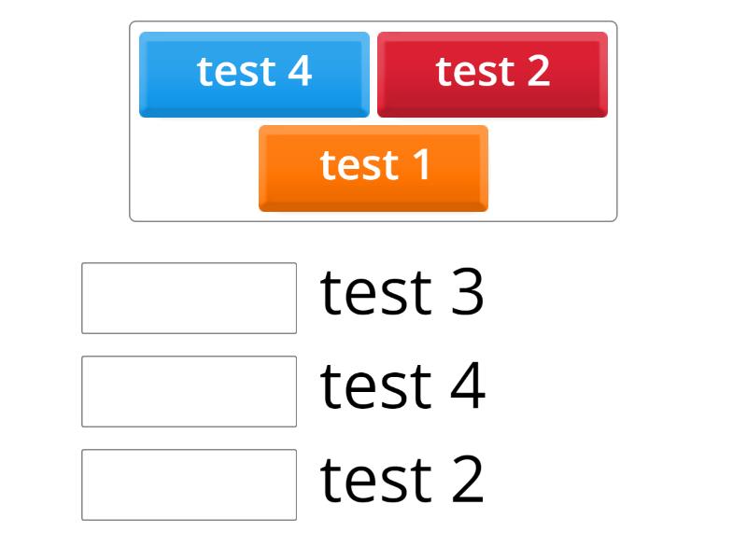Click the numeral 4 in the middle black label
Screen dimensions: 747x560
[x=468, y=385]
